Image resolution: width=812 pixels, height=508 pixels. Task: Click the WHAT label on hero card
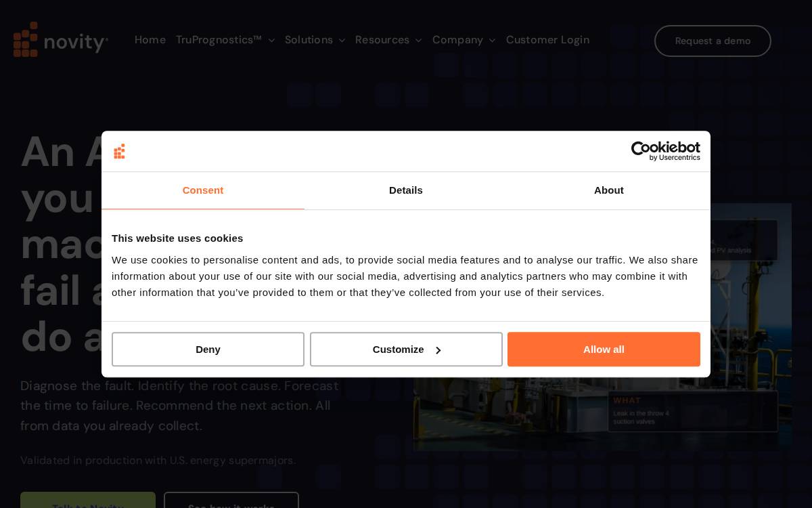627,400
